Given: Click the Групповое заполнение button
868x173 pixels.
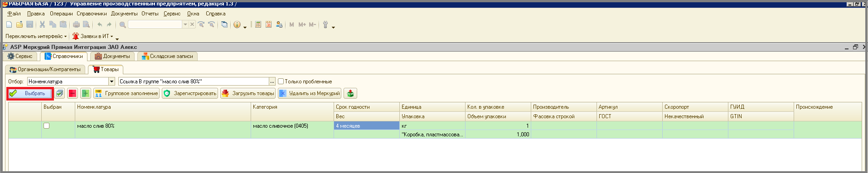Looking at the screenshot, I should coord(126,93).
